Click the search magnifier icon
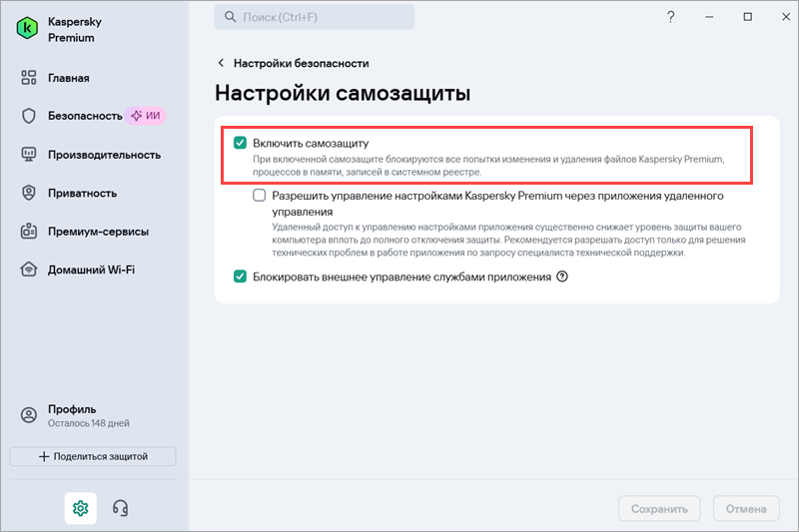799x532 pixels. tap(231, 17)
